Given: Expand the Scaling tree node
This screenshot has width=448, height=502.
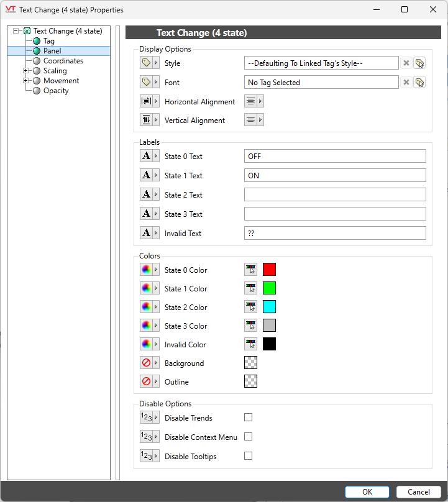Looking at the screenshot, I should (x=26, y=71).
